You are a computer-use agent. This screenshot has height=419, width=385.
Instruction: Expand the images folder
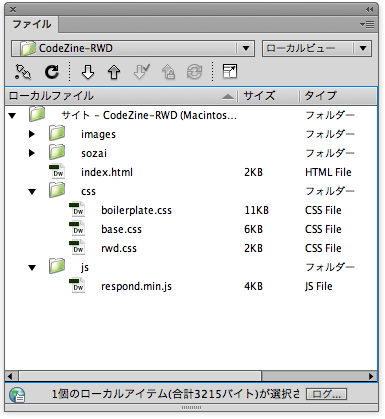point(32,134)
